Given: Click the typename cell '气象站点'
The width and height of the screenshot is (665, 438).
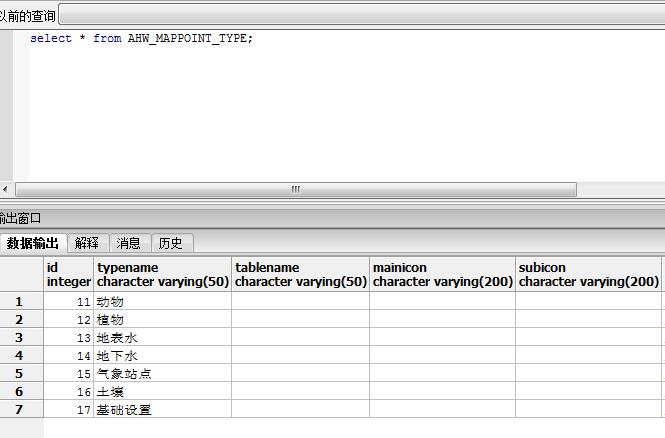Looking at the screenshot, I should click(x=162, y=374).
